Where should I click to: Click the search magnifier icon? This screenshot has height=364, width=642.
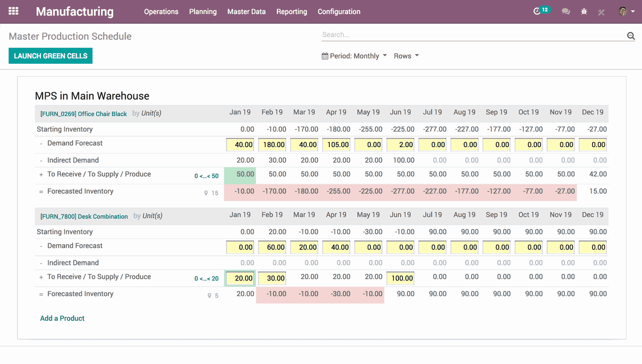click(631, 35)
